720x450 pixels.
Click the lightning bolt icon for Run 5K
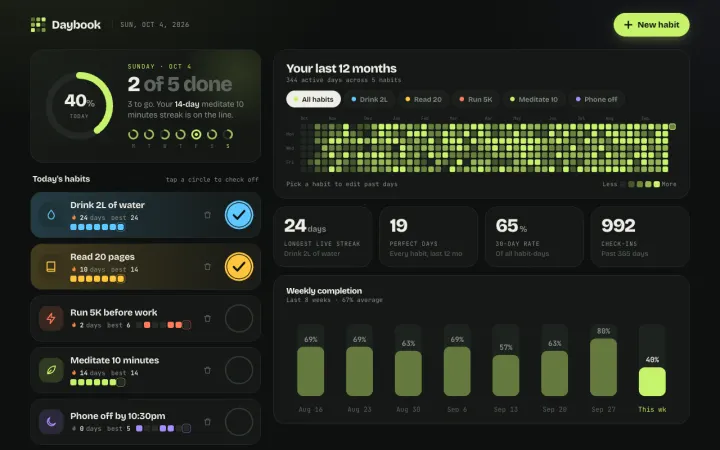coord(51,318)
